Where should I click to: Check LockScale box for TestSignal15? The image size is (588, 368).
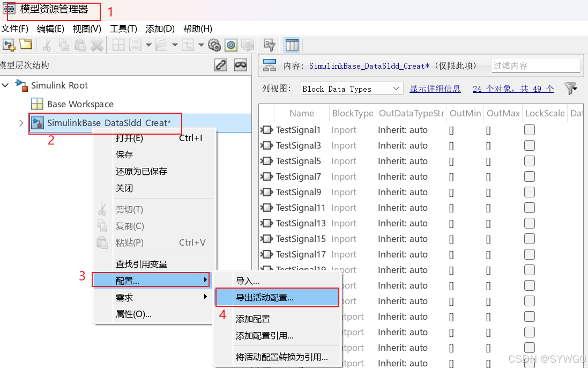point(530,239)
